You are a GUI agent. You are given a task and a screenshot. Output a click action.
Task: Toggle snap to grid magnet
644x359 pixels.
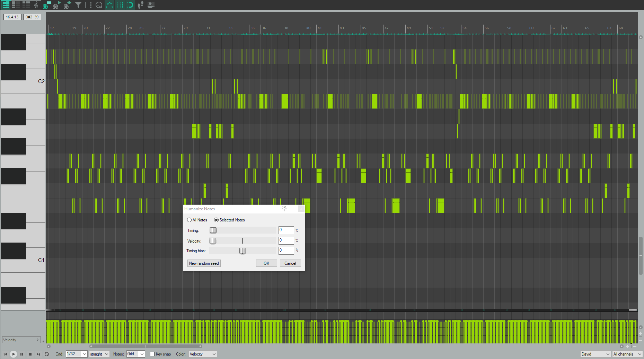130,5
